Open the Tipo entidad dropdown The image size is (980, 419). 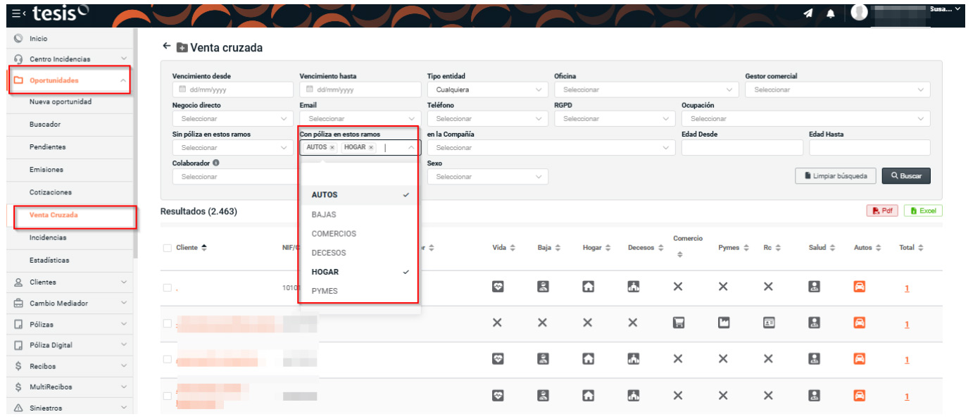pos(487,90)
